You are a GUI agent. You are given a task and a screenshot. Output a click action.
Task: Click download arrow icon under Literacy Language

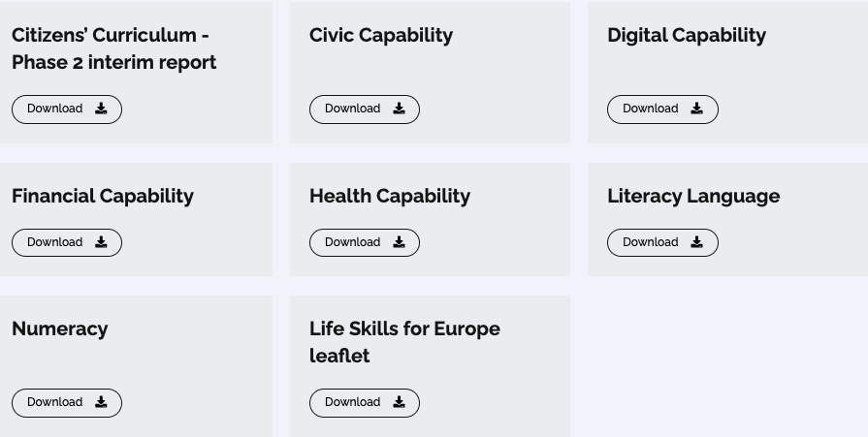pyautogui.click(x=696, y=242)
